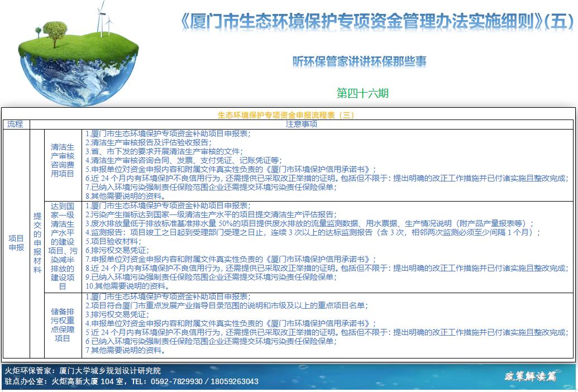
Task: Click table title 生态环境保护专项资金申报流程表（三）
Action: tap(286, 115)
